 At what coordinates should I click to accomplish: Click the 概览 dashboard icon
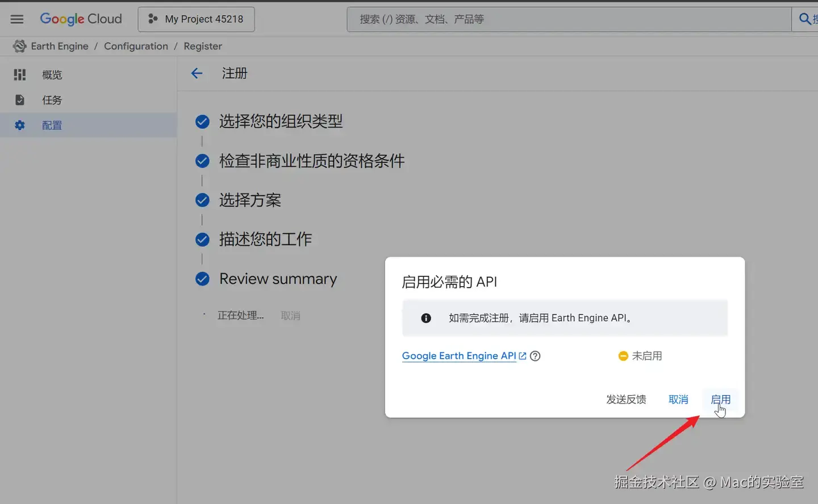click(20, 74)
